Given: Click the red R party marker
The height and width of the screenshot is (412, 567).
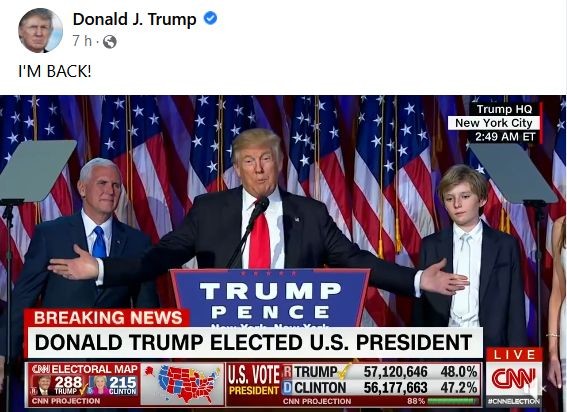Looking at the screenshot, I should pos(287,372).
